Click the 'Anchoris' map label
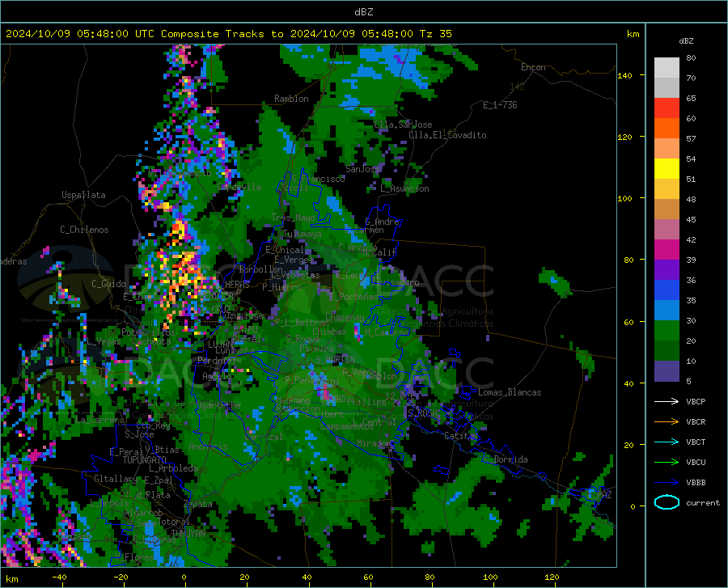Screen dimensions: 728x588 [208, 446]
